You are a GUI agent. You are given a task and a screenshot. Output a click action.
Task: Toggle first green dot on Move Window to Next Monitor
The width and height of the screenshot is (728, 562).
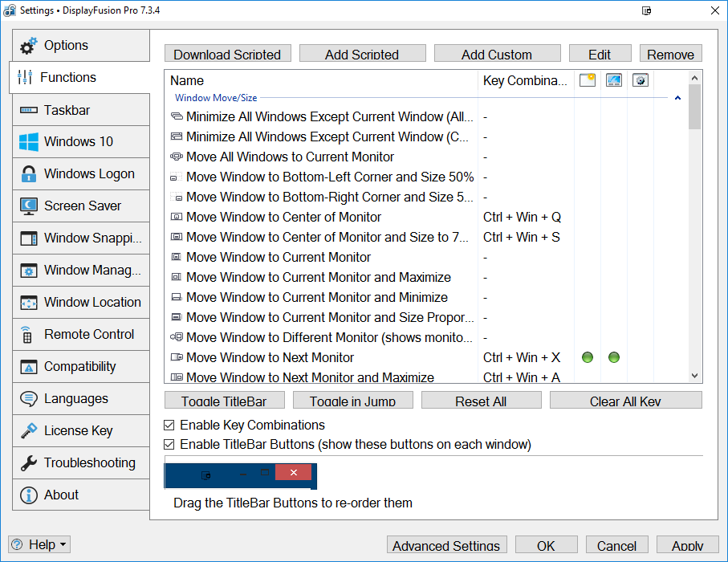[588, 357]
